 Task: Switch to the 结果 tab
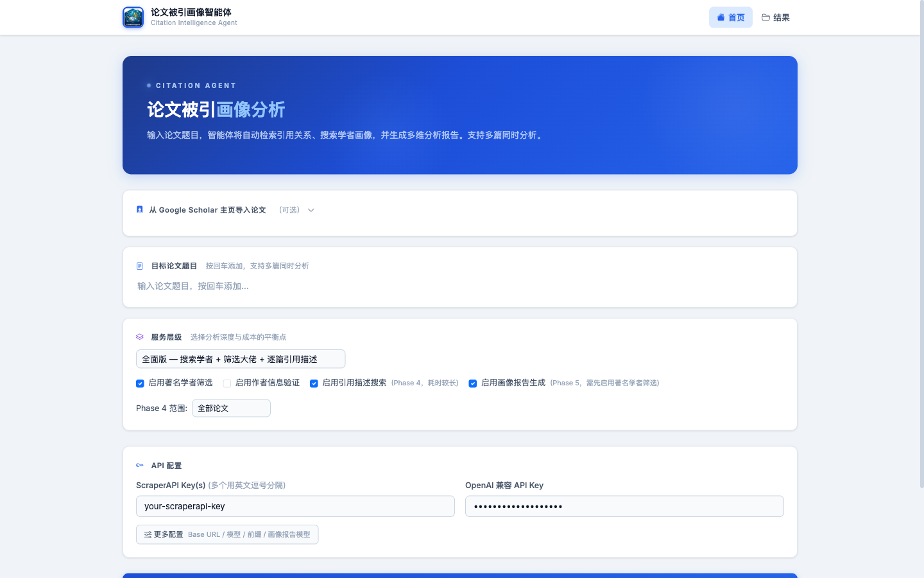tap(776, 17)
